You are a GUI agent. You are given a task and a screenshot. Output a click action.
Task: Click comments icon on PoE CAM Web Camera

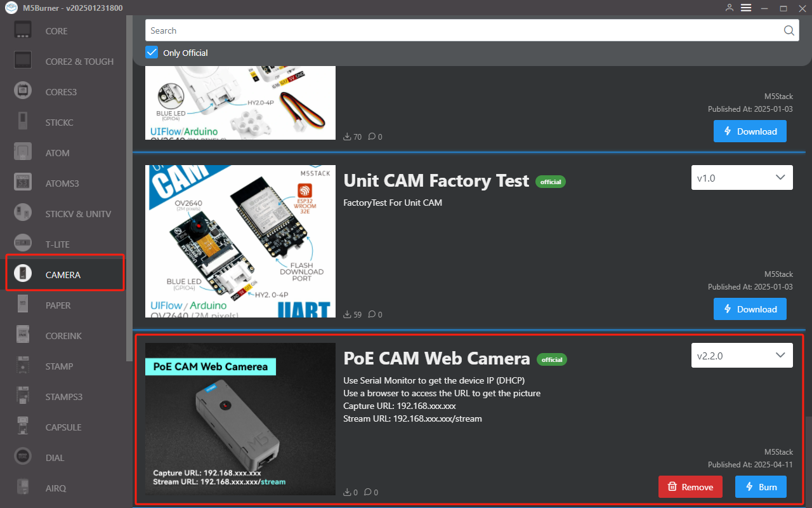(368, 492)
